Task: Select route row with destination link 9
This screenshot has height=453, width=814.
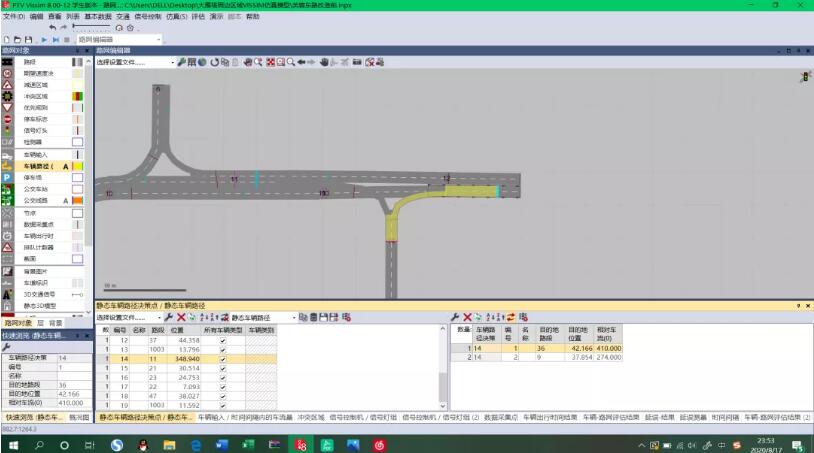Action: click(536, 358)
